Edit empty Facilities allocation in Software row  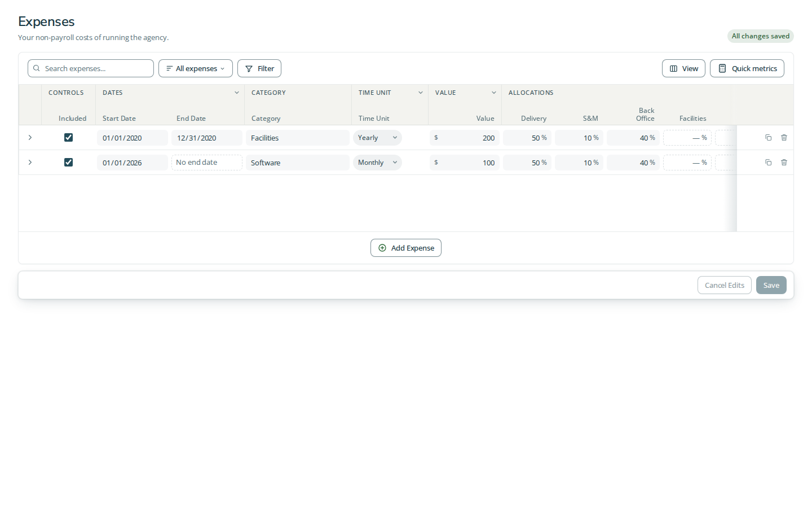point(687,163)
